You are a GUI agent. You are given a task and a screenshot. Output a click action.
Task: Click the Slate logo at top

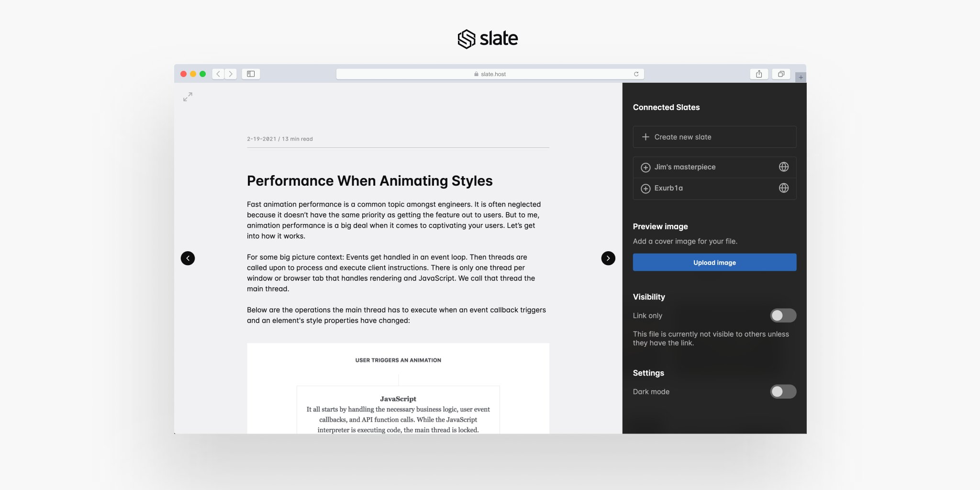tap(488, 39)
